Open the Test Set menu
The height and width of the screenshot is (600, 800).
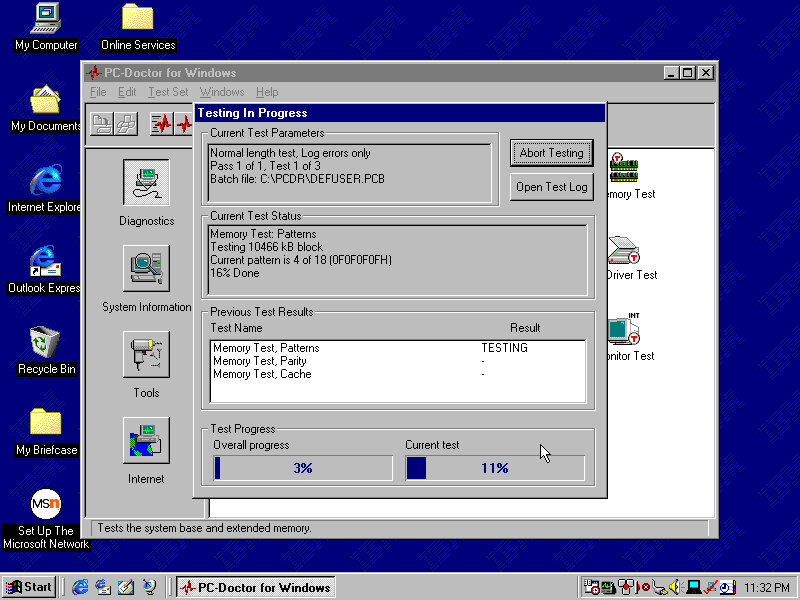click(167, 92)
